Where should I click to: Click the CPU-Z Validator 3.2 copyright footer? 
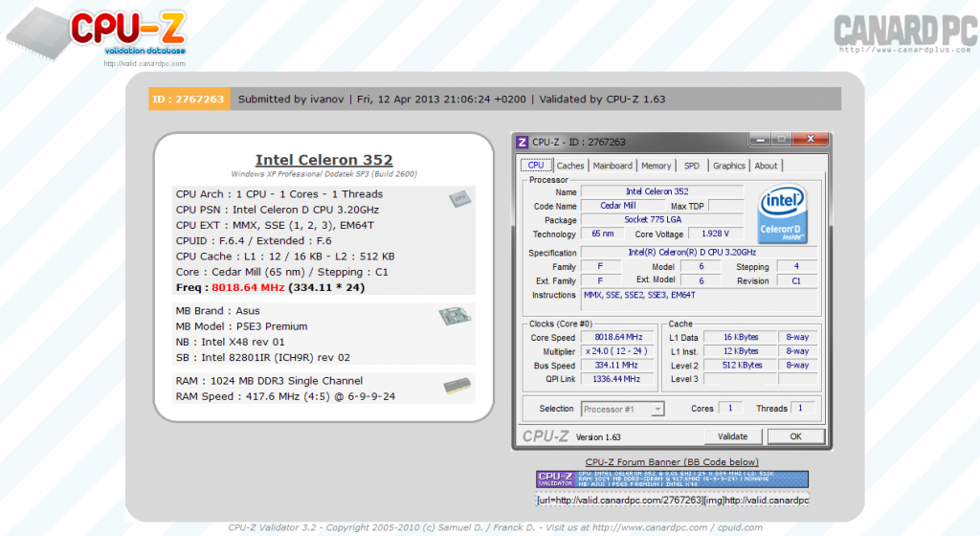point(495,528)
